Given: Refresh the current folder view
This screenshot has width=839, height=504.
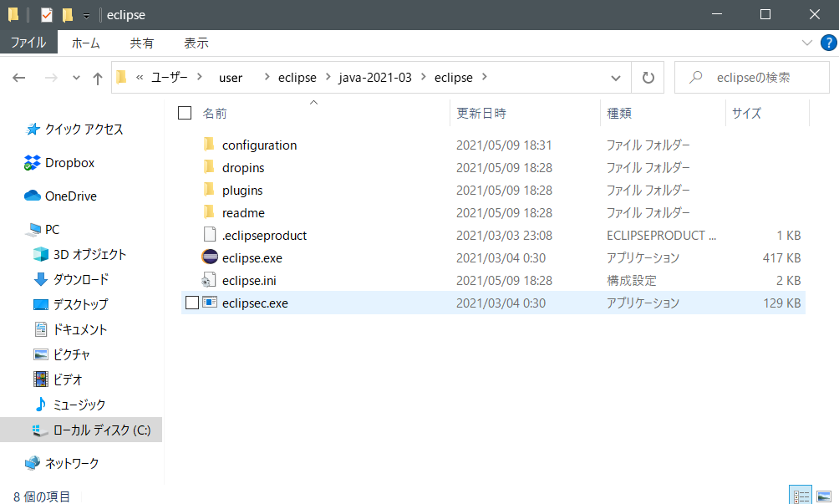Looking at the screenshot, I should pos(648,78).
